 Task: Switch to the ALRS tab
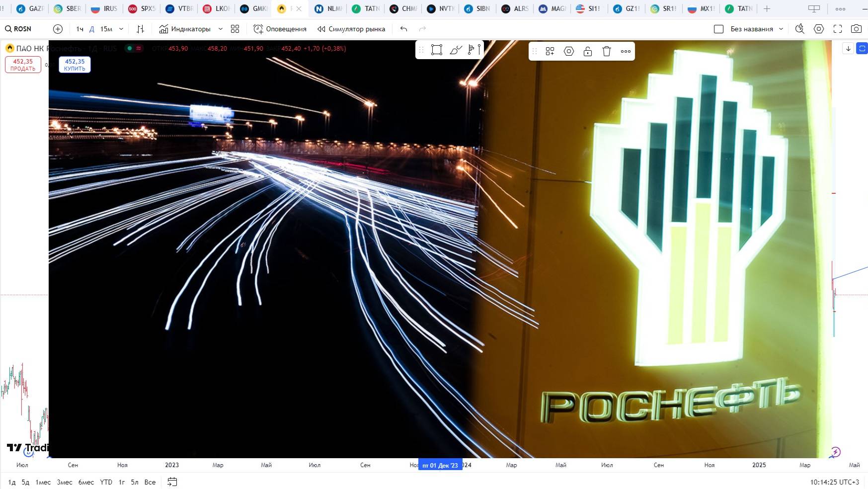tap(515, 8)
